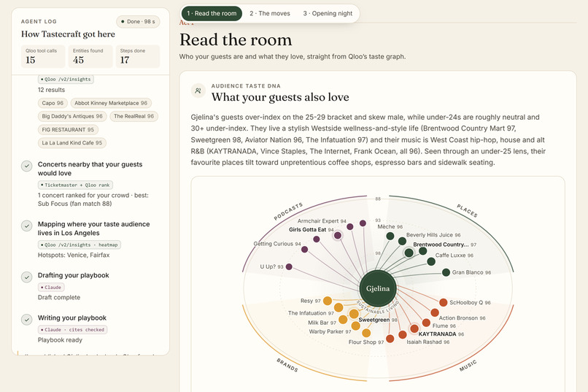Click the Ticketmaster + Qloo rank tag
Viewport: 588px width, 392px height.
click(x=75, y=185)
